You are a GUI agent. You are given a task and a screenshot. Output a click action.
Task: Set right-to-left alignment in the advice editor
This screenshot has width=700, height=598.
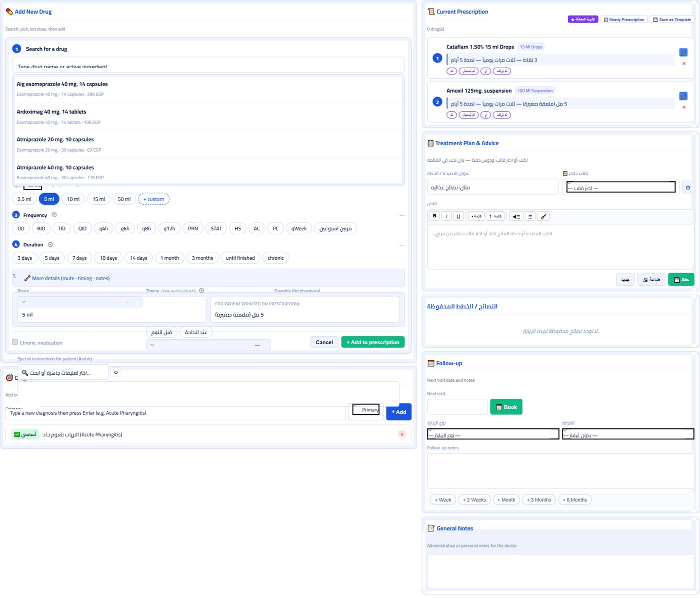click(x=516, y=216)
